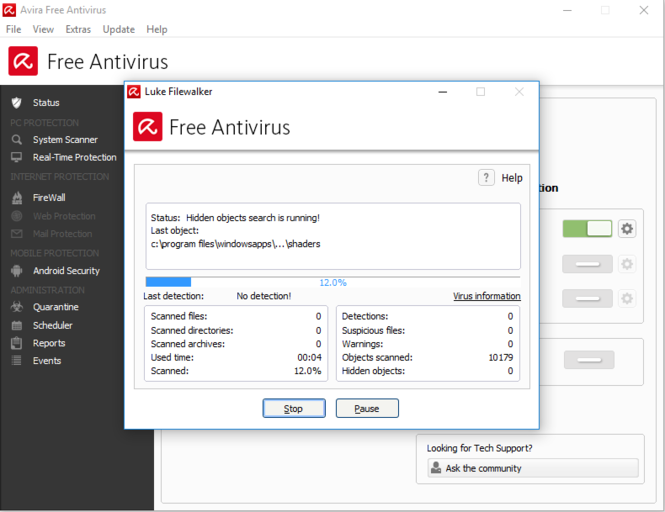The height and width of the screenshot is (512, 665).
Task: Open FireWall section
Action: pos(49,198)
